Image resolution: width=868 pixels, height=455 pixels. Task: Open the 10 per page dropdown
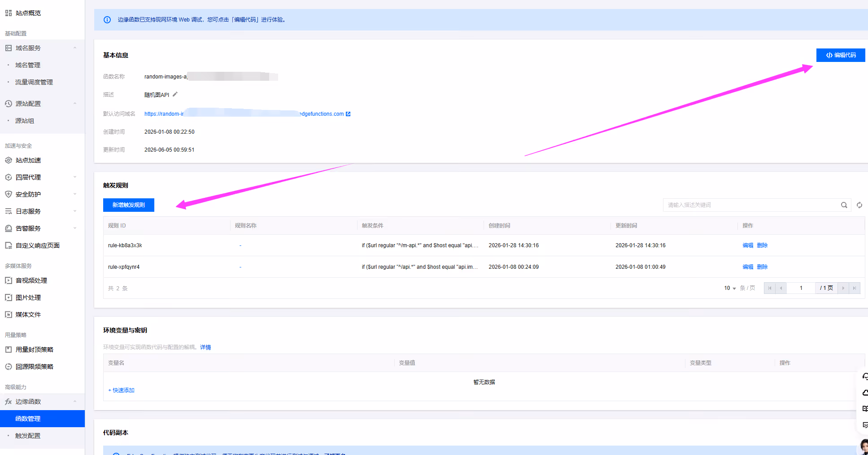click(x=730, y=288)
